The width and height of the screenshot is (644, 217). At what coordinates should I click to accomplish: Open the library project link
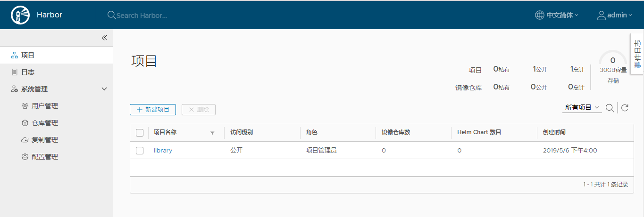point(163,151)
